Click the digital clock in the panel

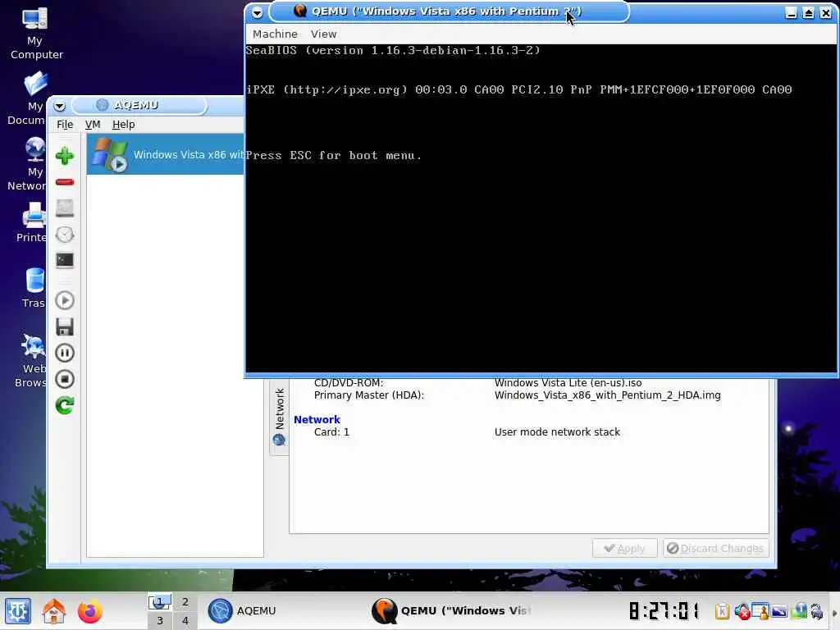click(664, 610)
